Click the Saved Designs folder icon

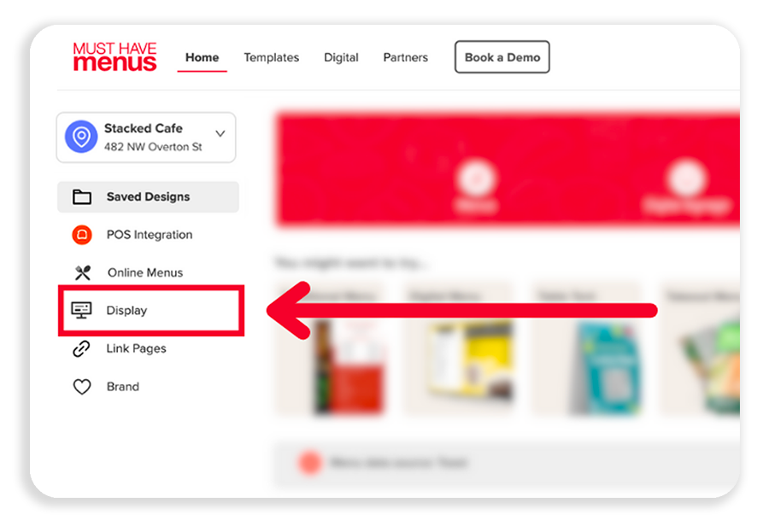click(x=82, y=196)
